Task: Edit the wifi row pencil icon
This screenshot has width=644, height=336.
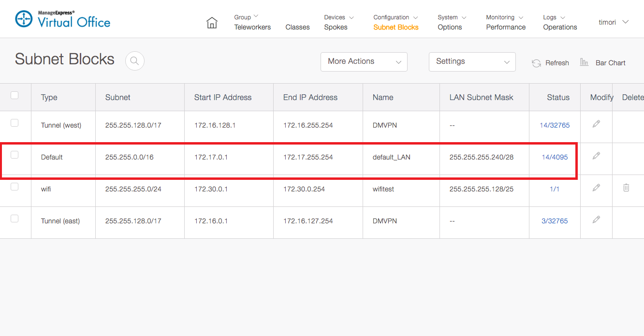Action: (x=596, y=188)
